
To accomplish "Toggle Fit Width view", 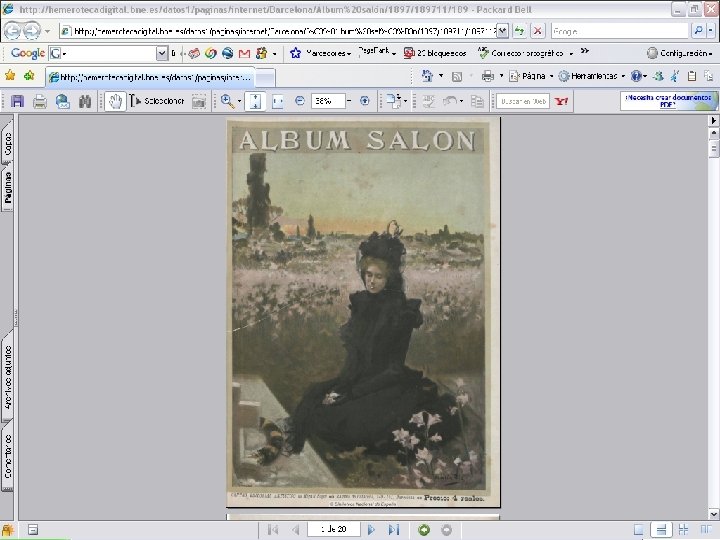I will 277,101.
